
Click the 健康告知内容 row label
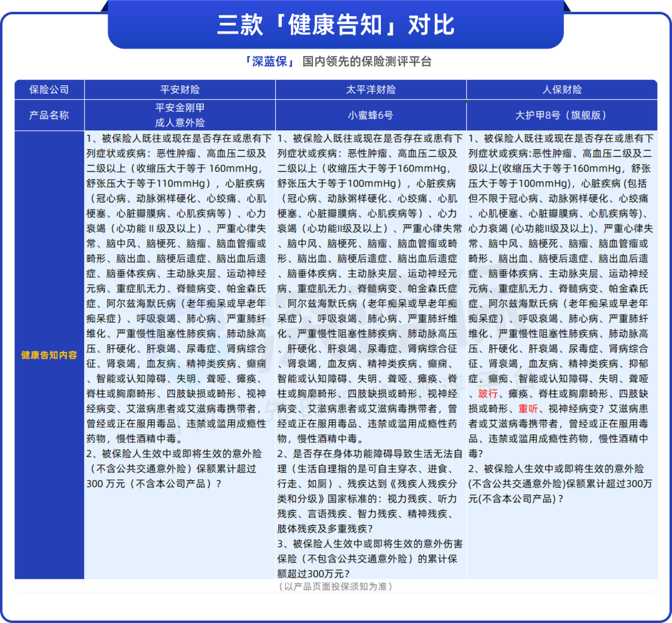(x=49, y=355)
